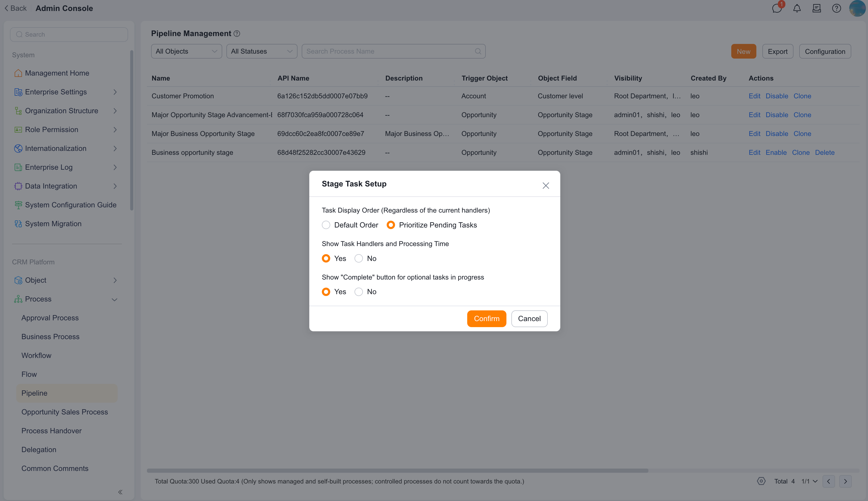Open Common Comments menu item
Screen dimensions: 868x501
pyautogui.click(x=55, y=468)
